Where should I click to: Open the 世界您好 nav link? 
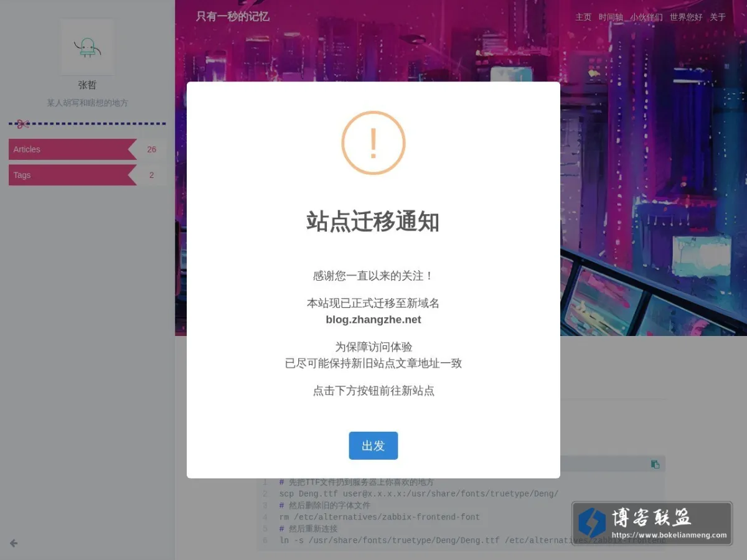[686, 17]
